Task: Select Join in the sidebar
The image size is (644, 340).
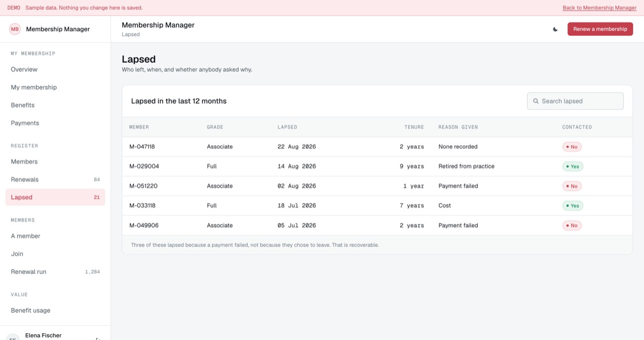Action: [x=55, y=254]
